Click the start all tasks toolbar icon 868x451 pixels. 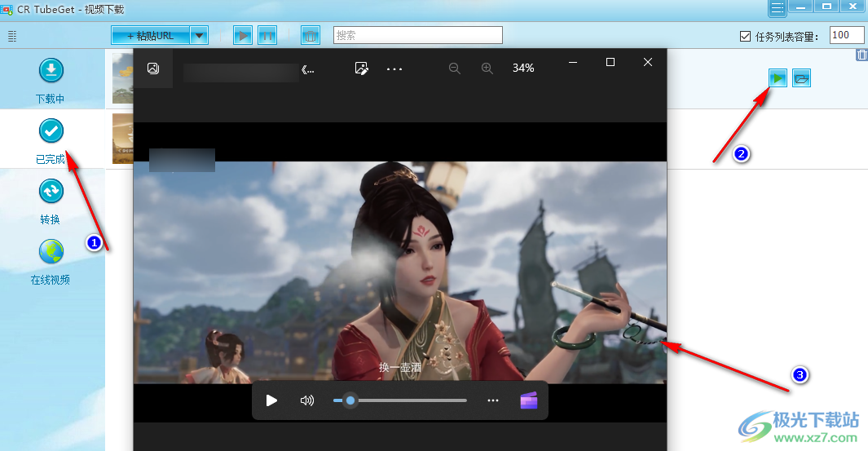(x=242, y=35)
